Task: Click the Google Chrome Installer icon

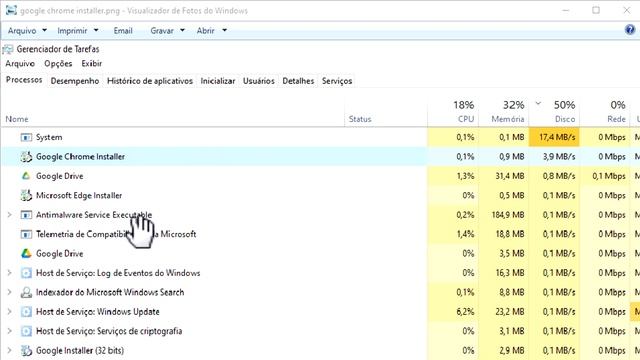Action: coord(26,157)
